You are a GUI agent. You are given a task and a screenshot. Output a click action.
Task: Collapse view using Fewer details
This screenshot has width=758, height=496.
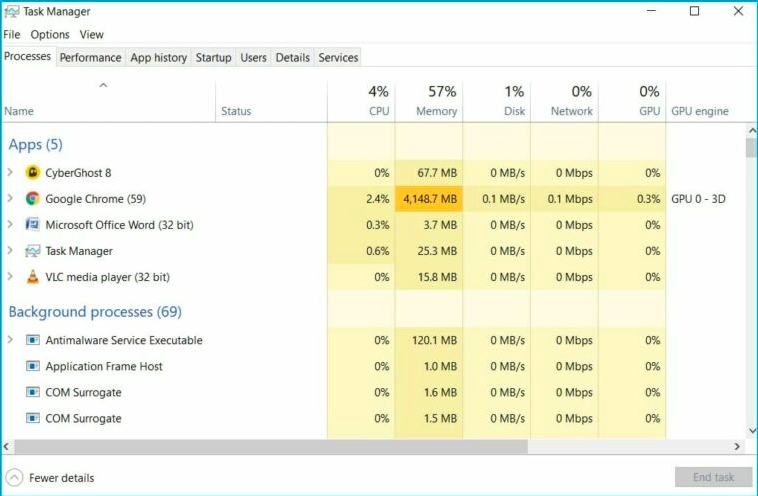(51, 478)
